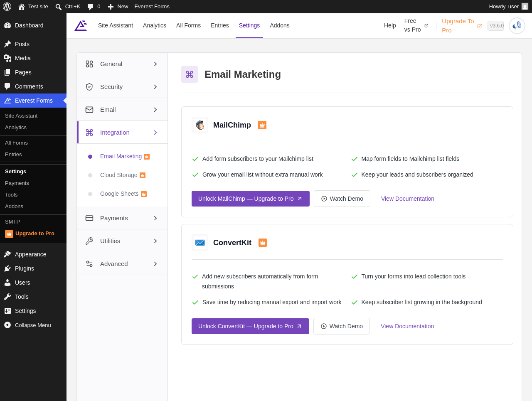
Task: Expand the Email settings chevron
Action: [x=155, y=110]
